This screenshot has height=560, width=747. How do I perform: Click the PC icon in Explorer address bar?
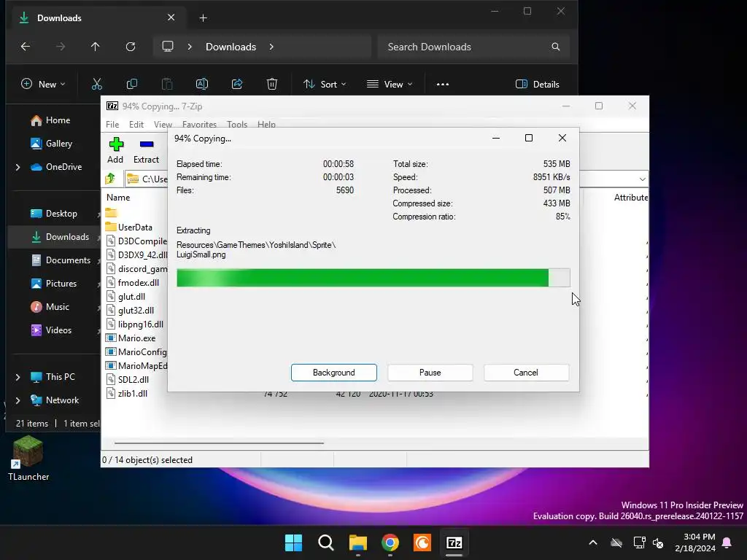click(168, 47)
